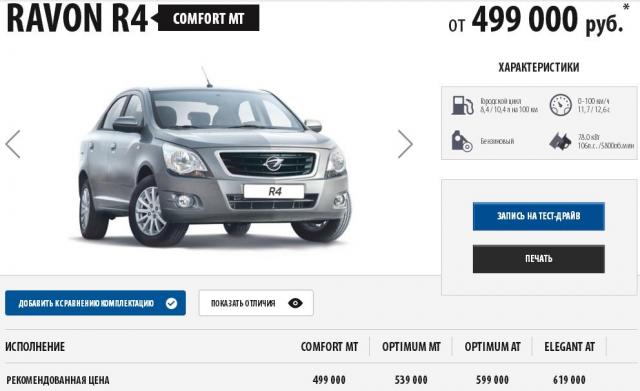Toggle the checkmark on Добавить к сравнению
640x391 pixels.
pos(171,303)
